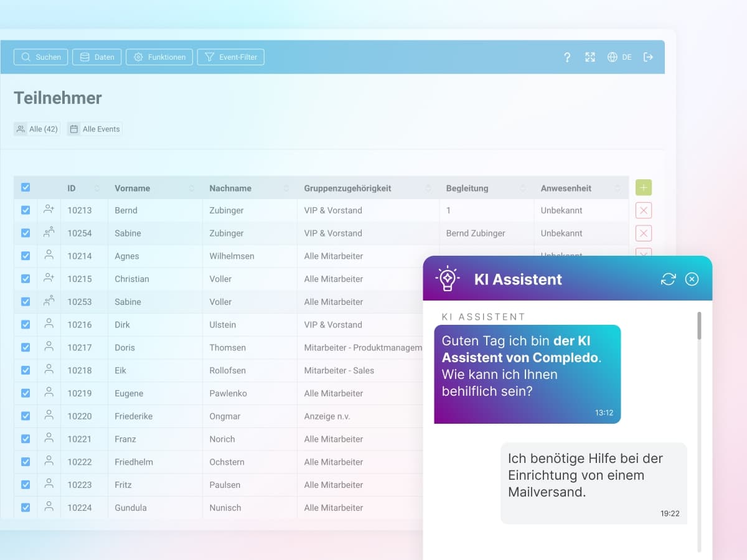The height and width of the screenshot is (560, 747).
Task: Sort table by the ID column arrows
Action: (96, 188)
